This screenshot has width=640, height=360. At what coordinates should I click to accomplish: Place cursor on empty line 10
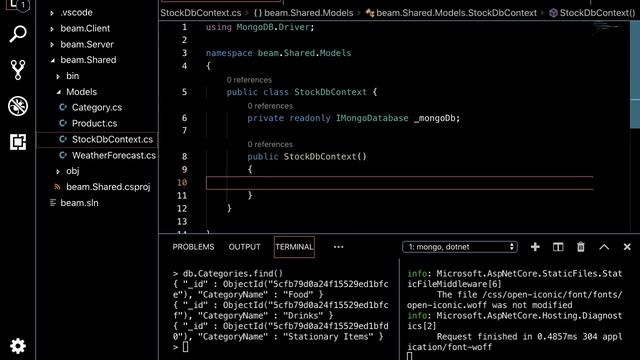click(x=399, y=183)
